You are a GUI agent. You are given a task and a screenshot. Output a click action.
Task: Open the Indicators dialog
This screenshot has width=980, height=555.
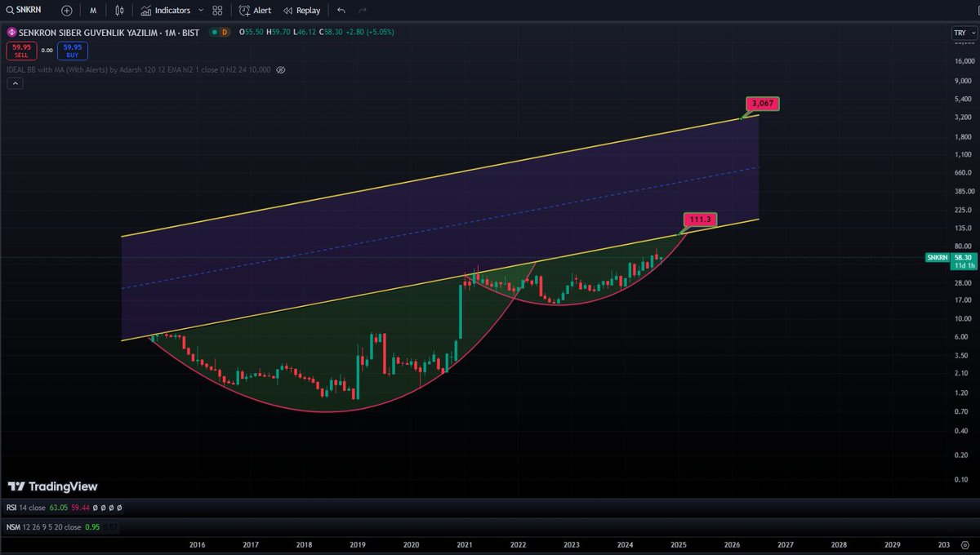[x=166, y=11]
